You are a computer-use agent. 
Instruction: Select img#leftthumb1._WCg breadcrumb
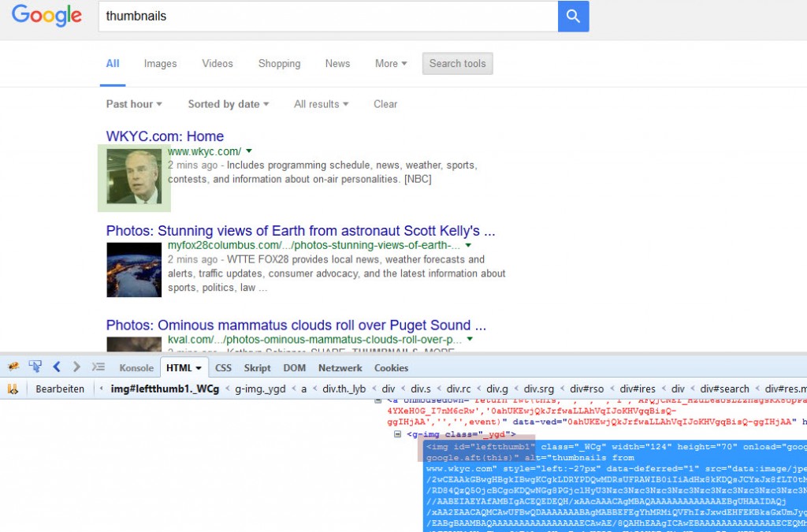(x=165, y=389)
